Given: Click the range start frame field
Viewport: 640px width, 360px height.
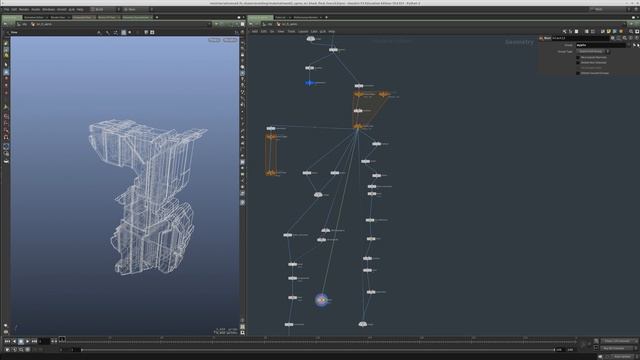Looking at the screenshot, I should pos(76,350).
